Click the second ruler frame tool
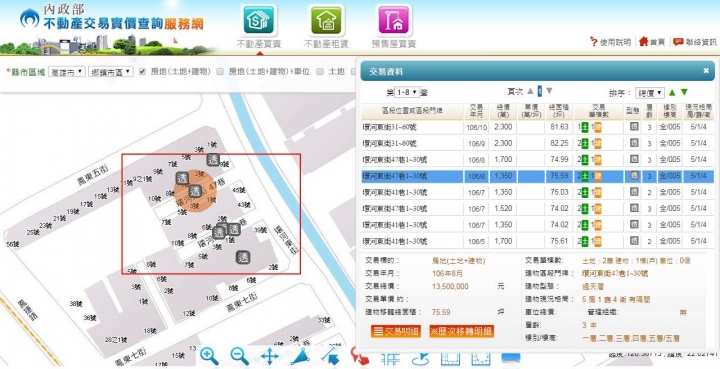Screen dimensions: 720x369 coord(481,358)
